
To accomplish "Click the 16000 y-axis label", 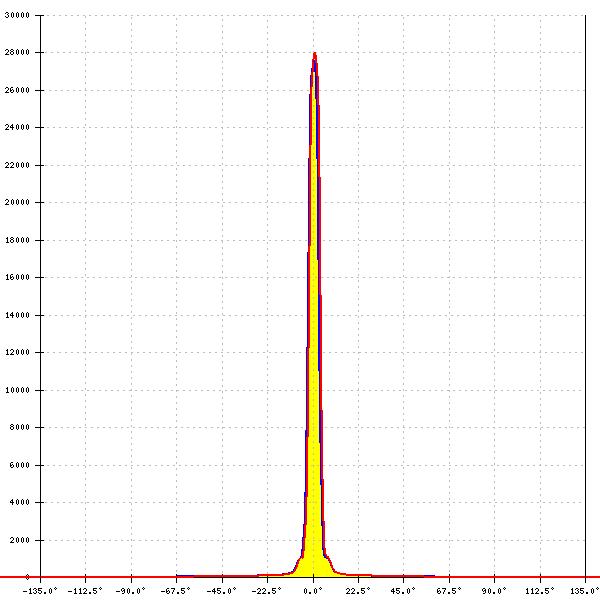I will pyautogui.click(x=17, y=277).
